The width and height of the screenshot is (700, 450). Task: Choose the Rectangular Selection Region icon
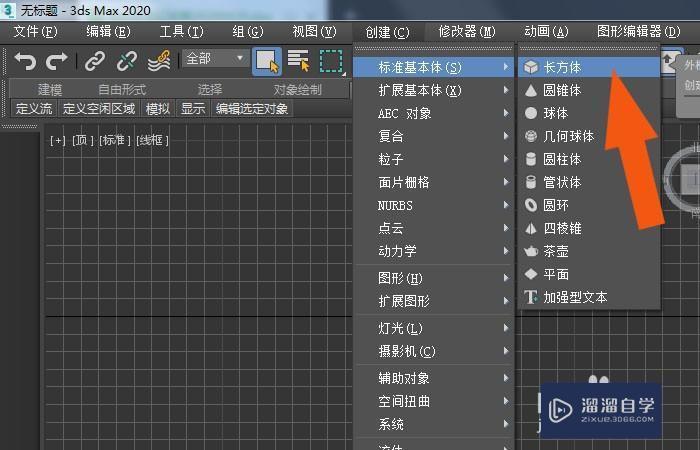pyautogui.click(x=330, y=61)
